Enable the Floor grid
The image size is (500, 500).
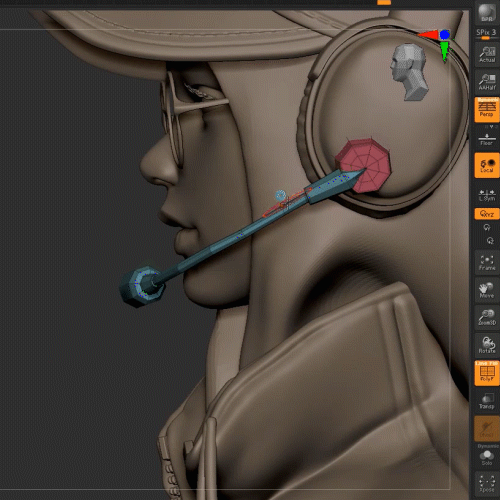487,139
